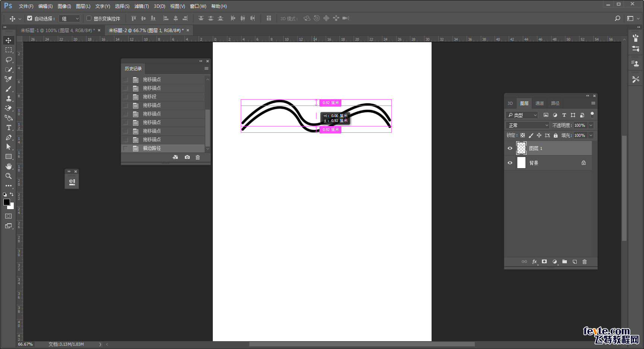Toggle lock position
Image resolution: width=644 pixels, height=349 pixels.
(539, 135)
